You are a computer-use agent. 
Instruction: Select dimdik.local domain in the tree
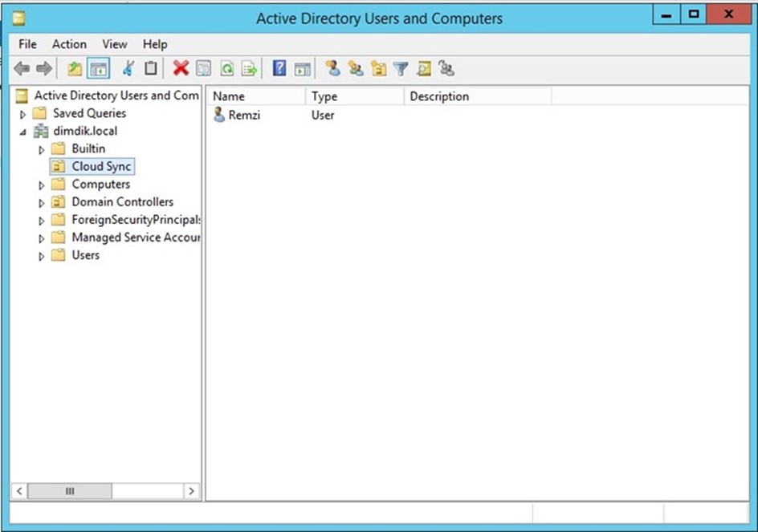tap(85, 131)
